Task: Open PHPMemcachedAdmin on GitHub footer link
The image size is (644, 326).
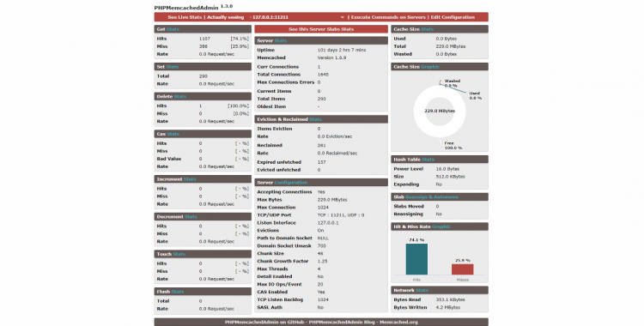Action: (x=265, y=323)
